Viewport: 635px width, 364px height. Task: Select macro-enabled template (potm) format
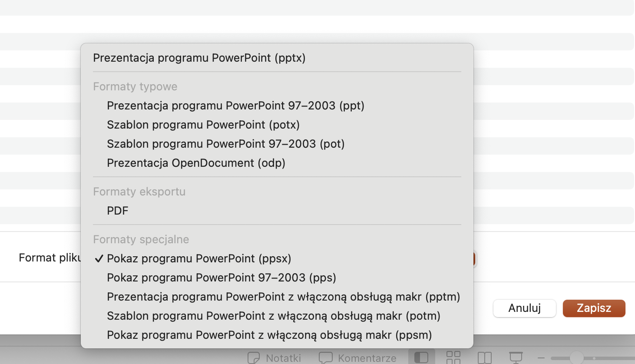tap(274, 316)
